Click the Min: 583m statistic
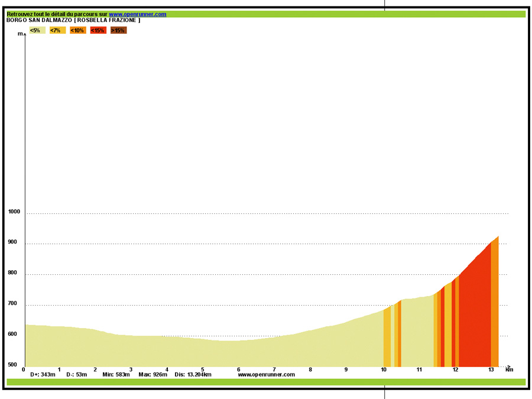 pyautogui.click(x=116, y=375)
